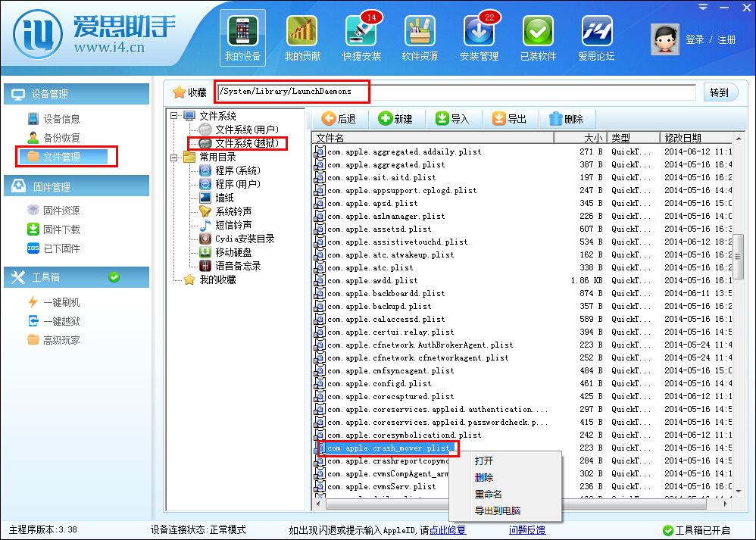Open 软件资源 from the top toolbar
The width and height of the screenshot is (756, 540).
420,34
